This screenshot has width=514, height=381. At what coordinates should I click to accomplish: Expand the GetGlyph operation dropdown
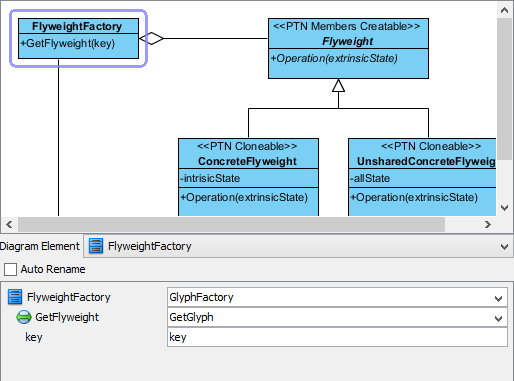(x=498, y=318)
